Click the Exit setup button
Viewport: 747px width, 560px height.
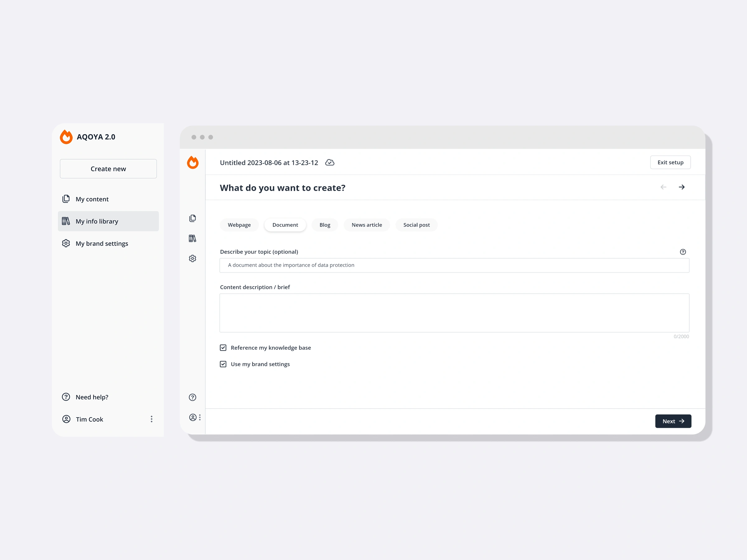[670, 162]
